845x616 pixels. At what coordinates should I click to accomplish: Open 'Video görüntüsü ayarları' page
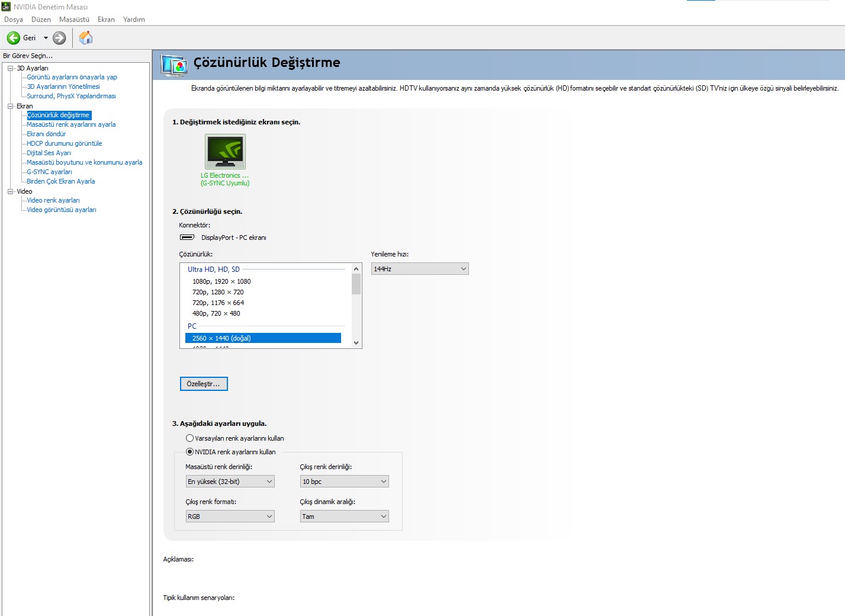pyautogui.click(x=61, y=210)
